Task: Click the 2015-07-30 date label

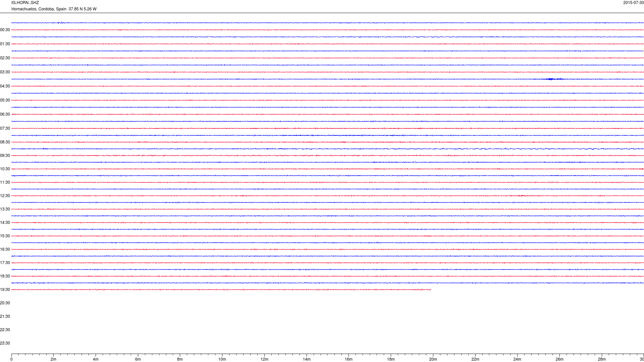Action: pyautogui.click(x=633, y=3)
